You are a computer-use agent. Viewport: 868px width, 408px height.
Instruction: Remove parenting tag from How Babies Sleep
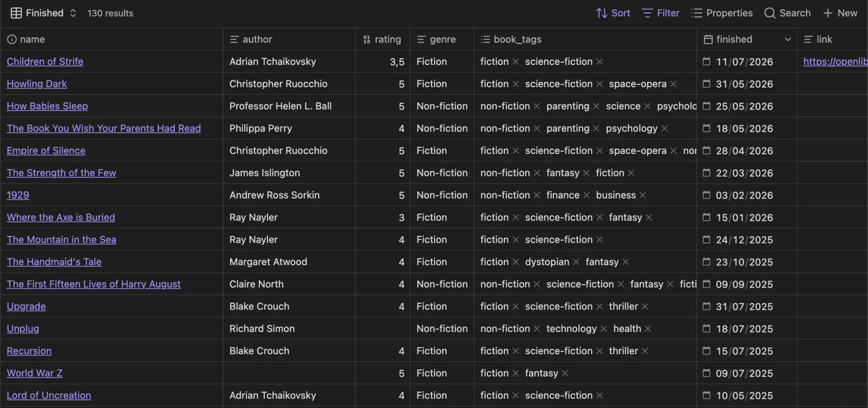tap(596, 106)
